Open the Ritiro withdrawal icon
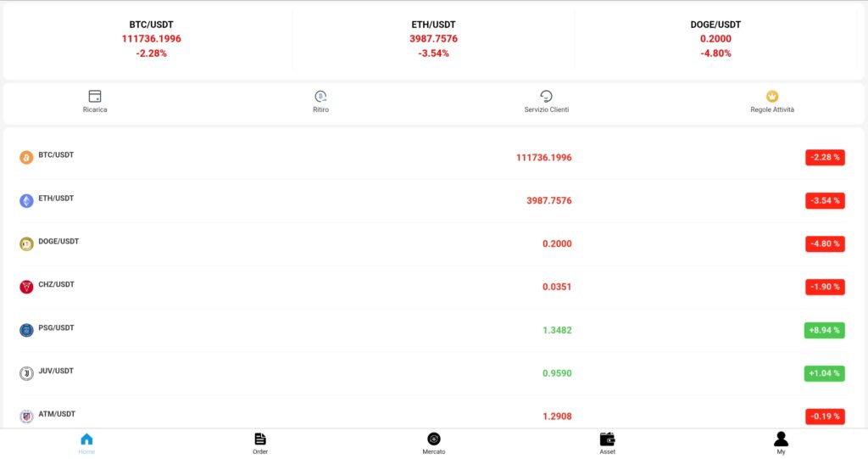 320,97
